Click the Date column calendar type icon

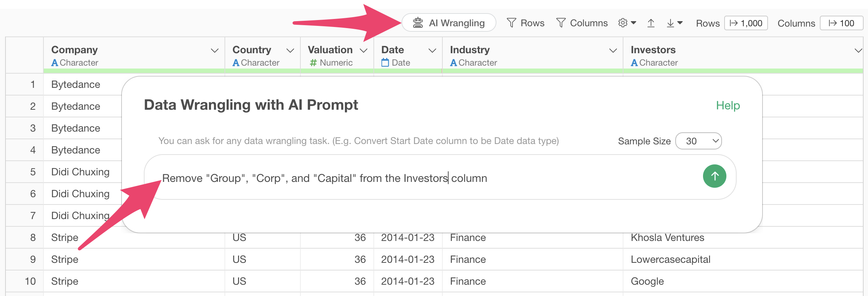385,63
